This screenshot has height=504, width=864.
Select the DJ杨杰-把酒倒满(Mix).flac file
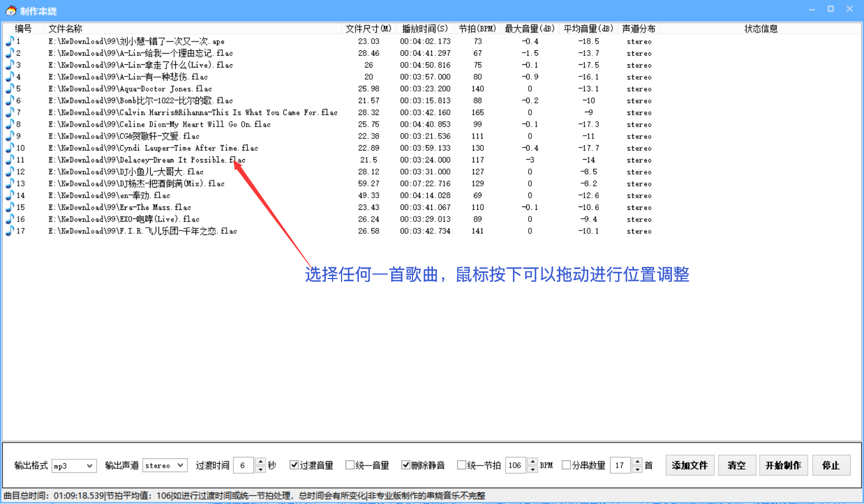pos(136,183)
